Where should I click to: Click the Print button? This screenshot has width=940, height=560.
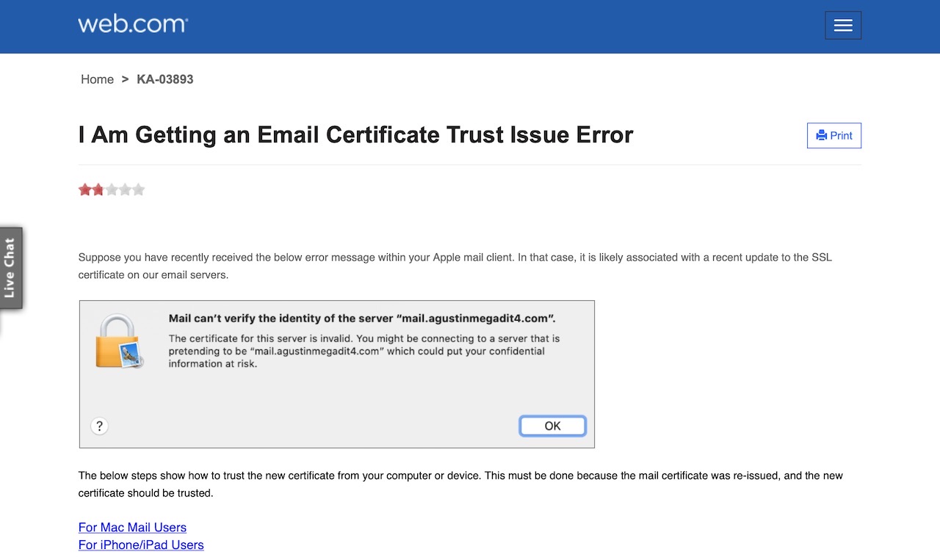pyautogui.click(x=834, y=135)
